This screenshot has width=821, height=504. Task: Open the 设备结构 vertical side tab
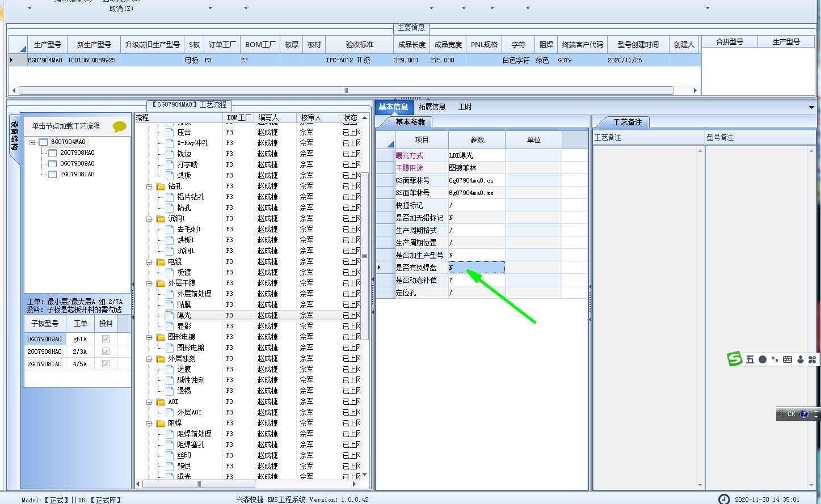(14, 135)
